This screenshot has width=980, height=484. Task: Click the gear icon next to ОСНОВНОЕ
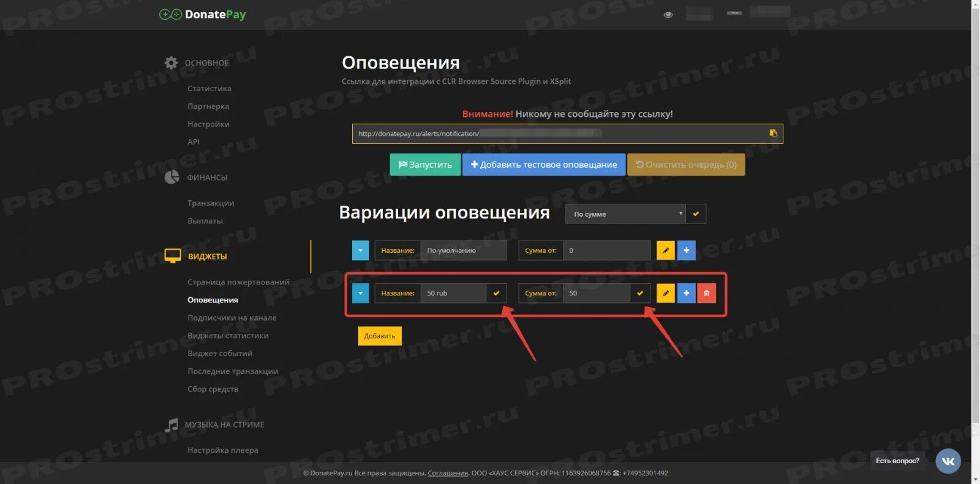[171, 62]
